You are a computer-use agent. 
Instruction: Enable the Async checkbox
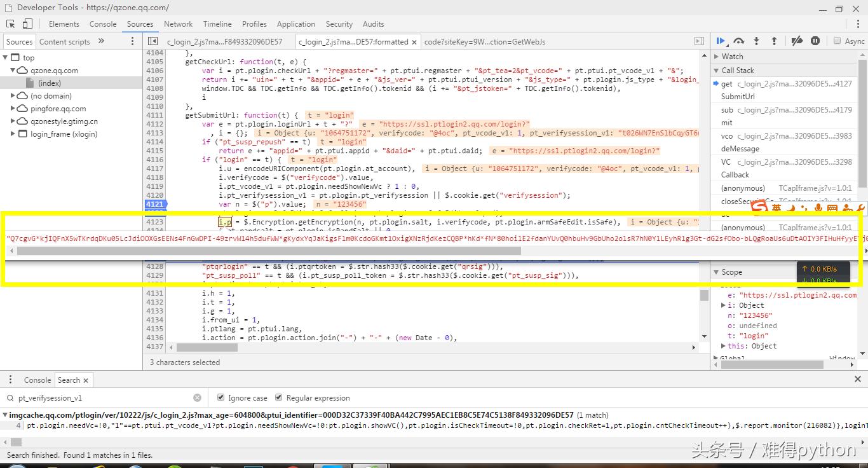coord(837,41)
